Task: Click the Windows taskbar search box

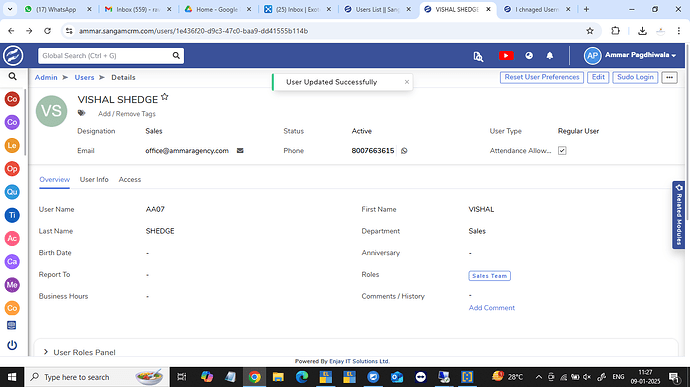Action: (97, 377)
